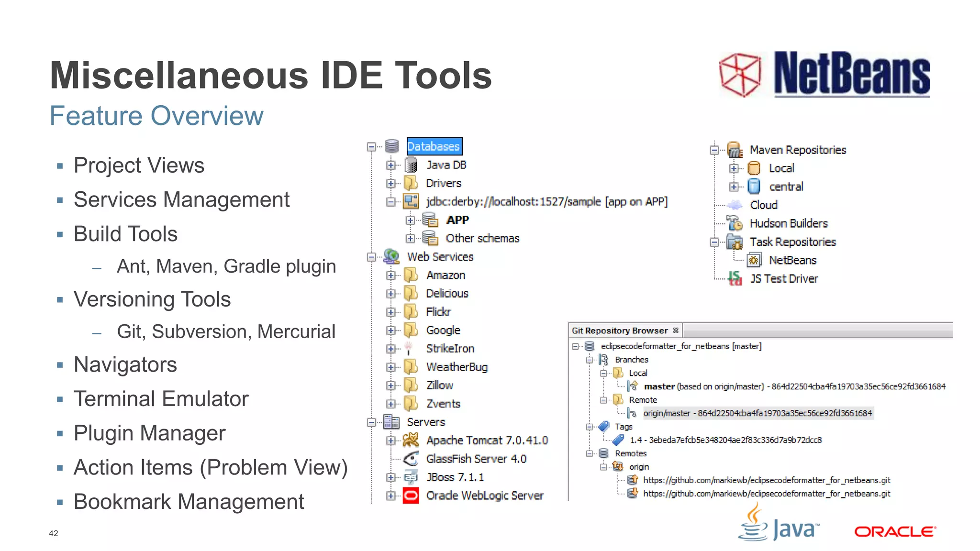980x551 pixels.
Task: Click the Terminal Emulator bullet text
Action: click(x=161, y=399)
